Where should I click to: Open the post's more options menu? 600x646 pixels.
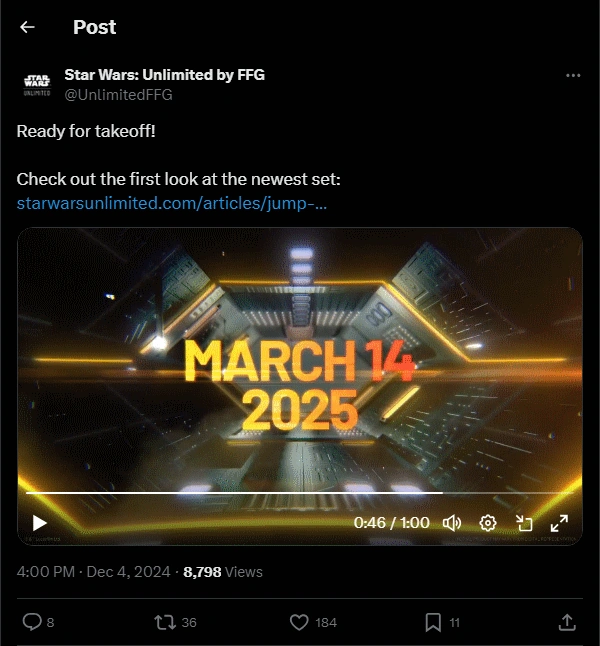click(572, 75)
